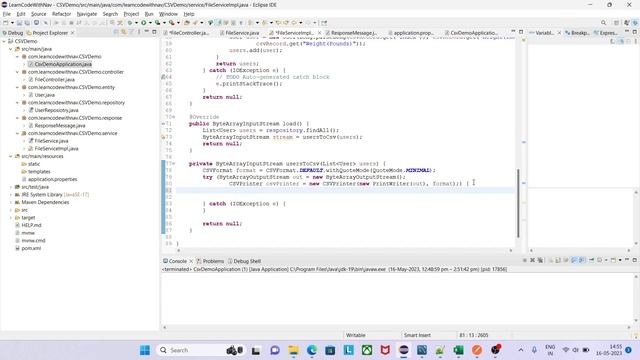This screenshot has height=360, width=640.
Task: Open Excel from the taskbar
Action: 458,350
